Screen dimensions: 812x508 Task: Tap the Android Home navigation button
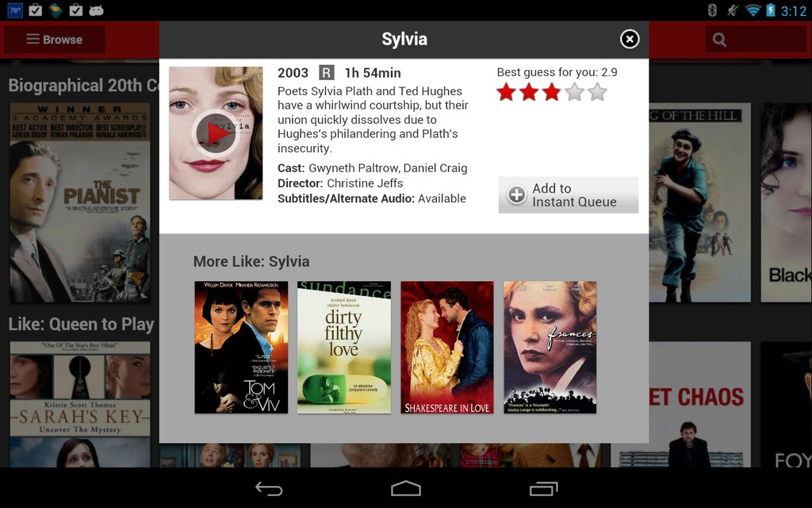pyautogui.click(x=406, y=488)
